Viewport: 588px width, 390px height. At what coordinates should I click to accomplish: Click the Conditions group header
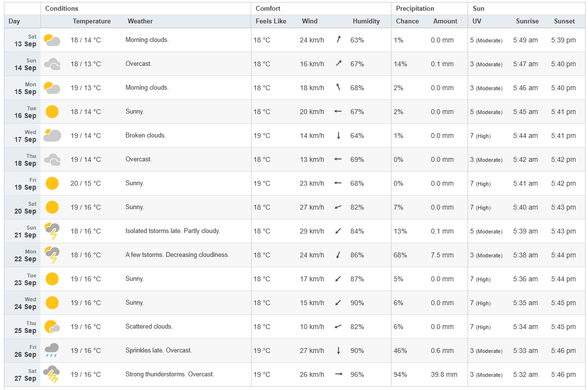pyautogui.click(x=62, y=9)
